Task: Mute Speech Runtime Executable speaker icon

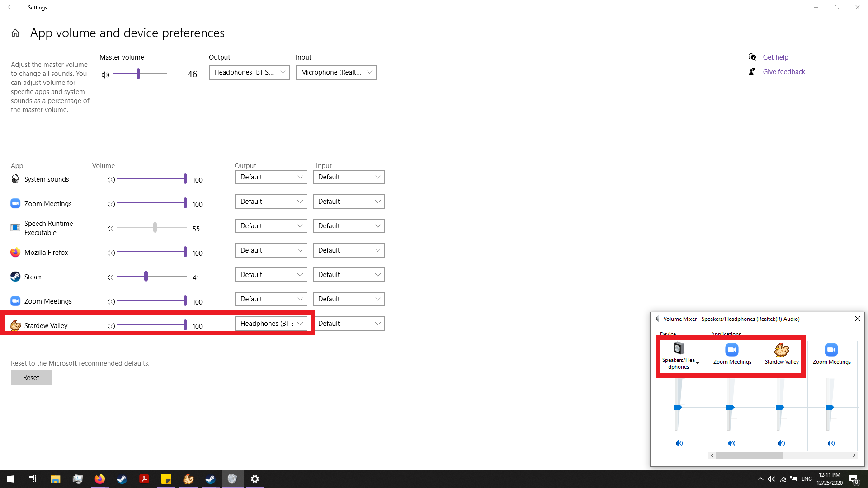Action: coord(111,229)
